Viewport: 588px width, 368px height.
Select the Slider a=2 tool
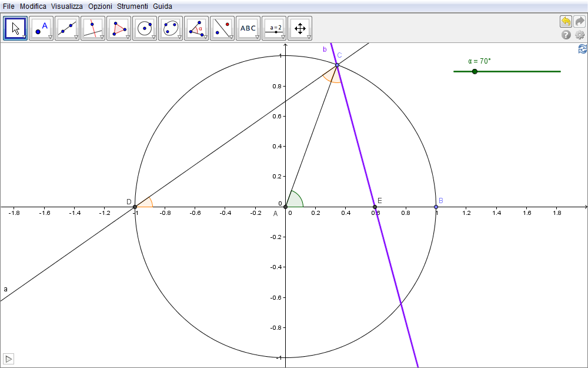(x=274, y=28)
